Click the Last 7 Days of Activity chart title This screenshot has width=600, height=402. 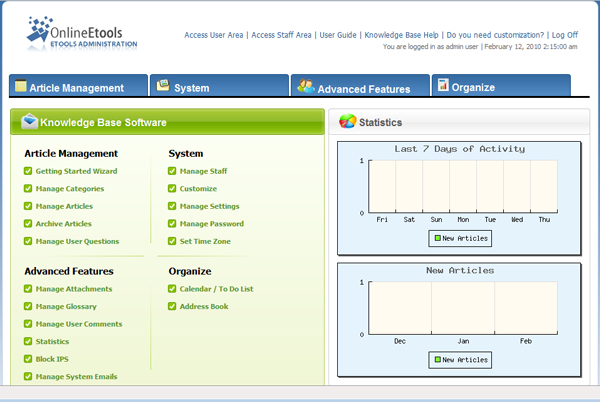coord(460,149)
